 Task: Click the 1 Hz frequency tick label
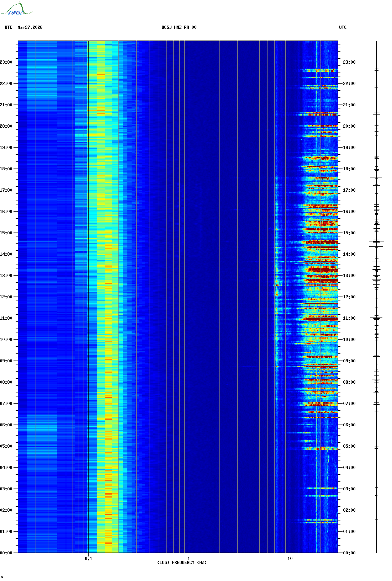pos(189,558)
